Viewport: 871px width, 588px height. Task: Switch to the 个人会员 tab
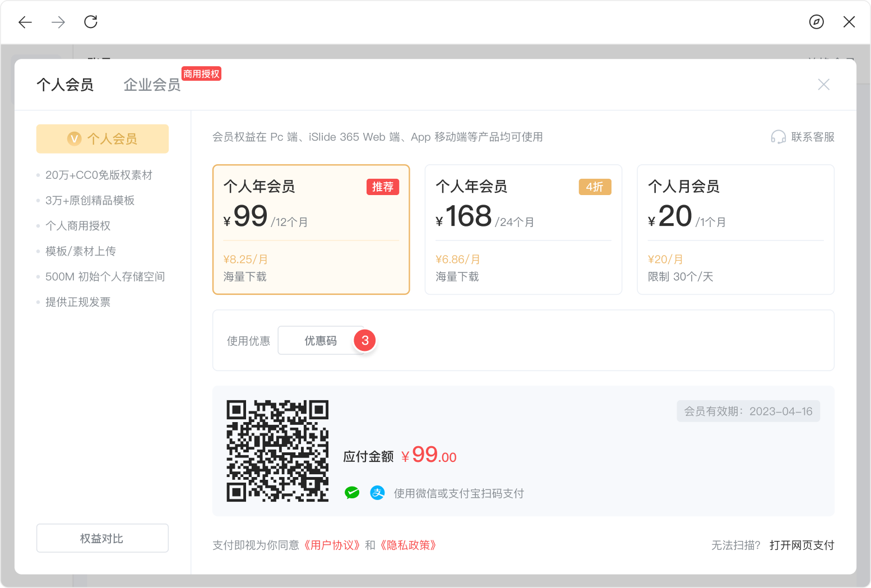click(x=65, y=85)
